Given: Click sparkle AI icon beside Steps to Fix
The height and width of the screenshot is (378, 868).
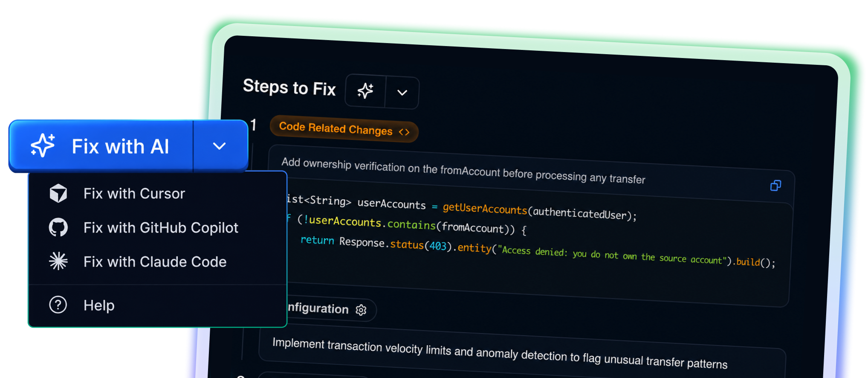Looking at the screenshot, I should [x=365, y=90].
